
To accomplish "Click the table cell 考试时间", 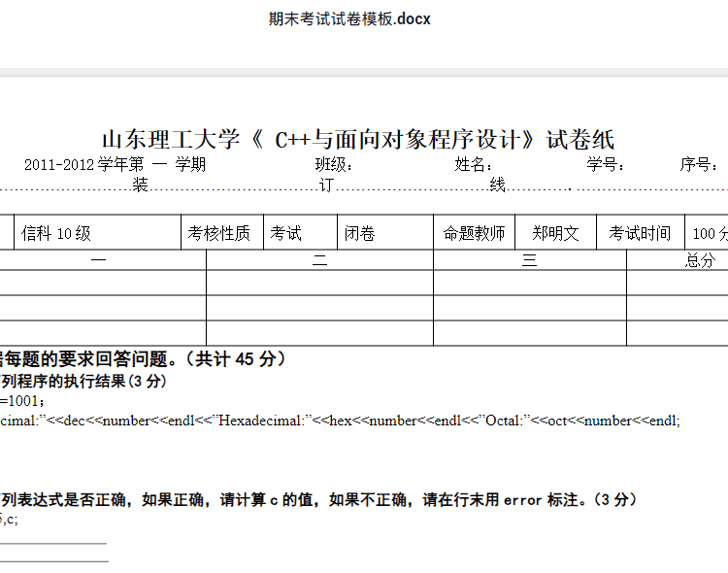I will pos(641,233).
